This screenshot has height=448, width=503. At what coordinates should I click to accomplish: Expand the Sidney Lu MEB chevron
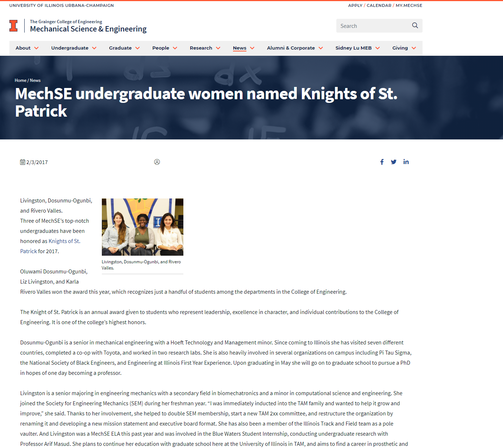(x=378, y=48)
